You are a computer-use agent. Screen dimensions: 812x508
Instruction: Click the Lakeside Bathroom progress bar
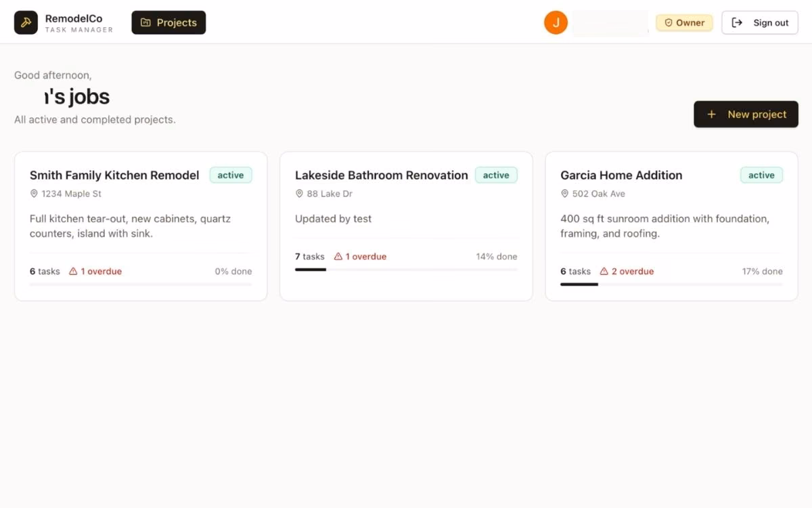[x=406, y=270]
